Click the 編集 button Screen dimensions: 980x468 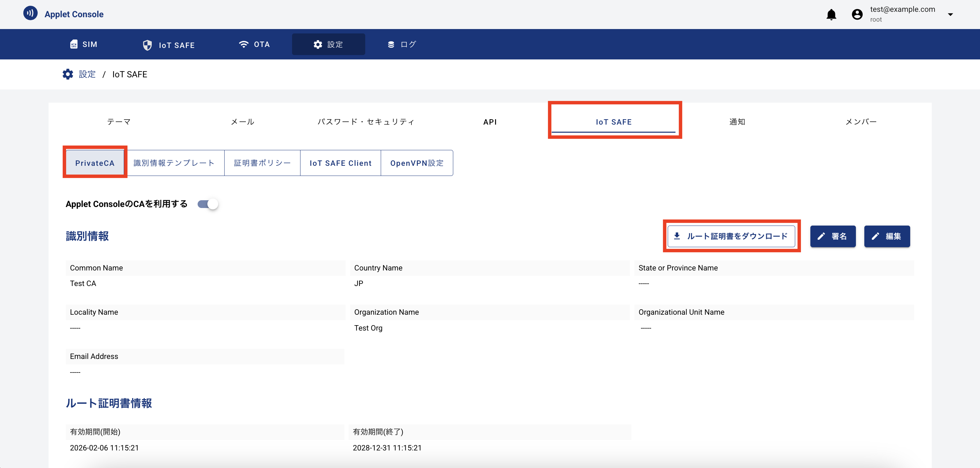point(886,236)
